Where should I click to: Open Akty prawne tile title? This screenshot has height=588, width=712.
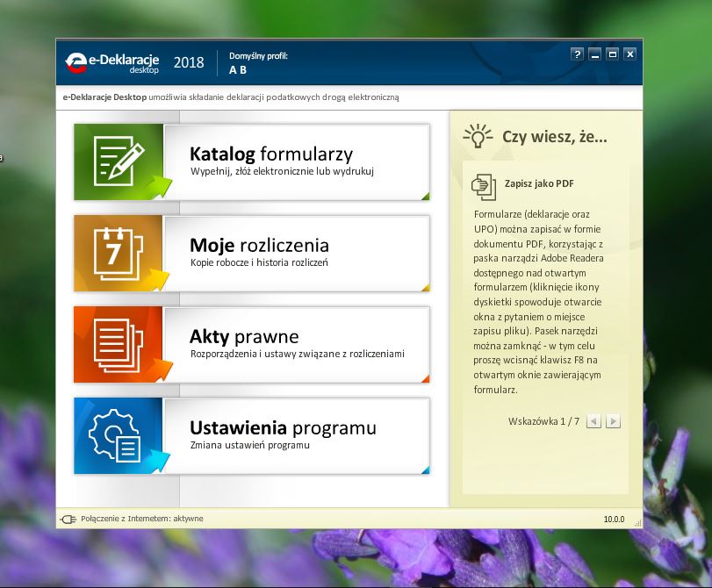pos(244,336)
